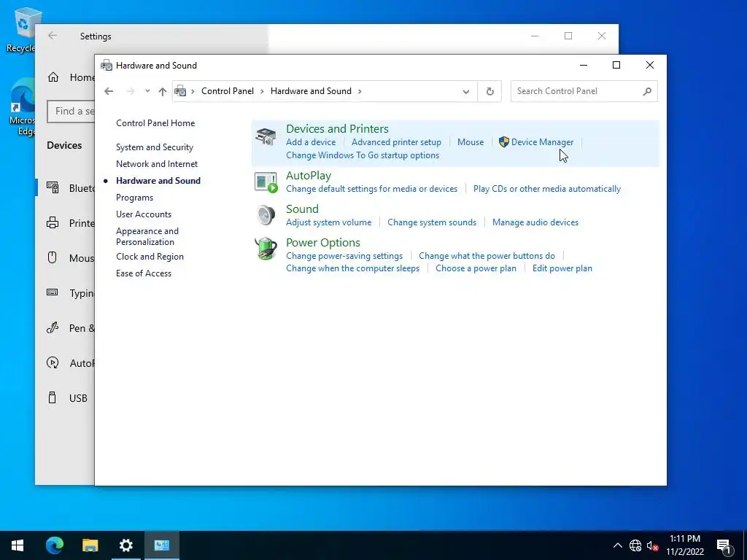Show hidden tray icons chevron

pyautogui.click(x=617, y=545)
